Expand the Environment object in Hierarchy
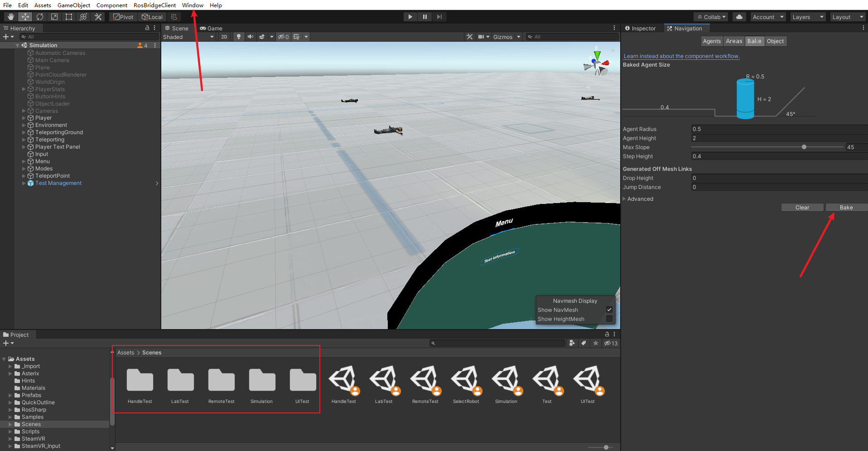868x451 pixels. pyautogui.click(x=24, y=125)
